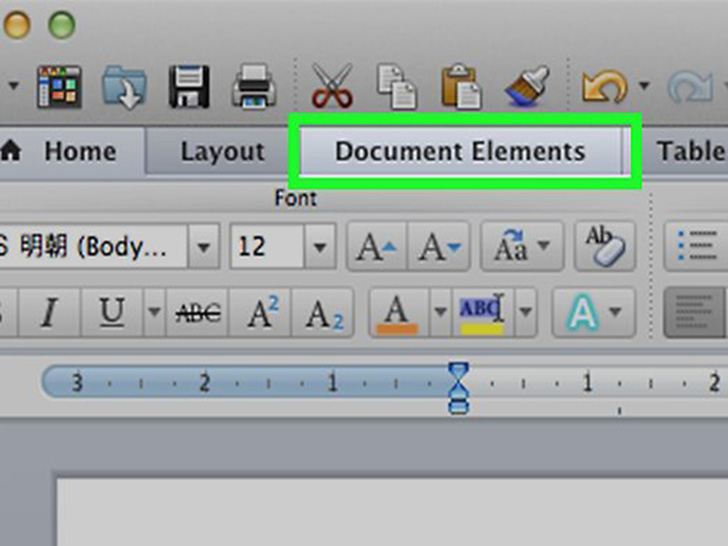Click inside the blank document page

tap(392, 512)
